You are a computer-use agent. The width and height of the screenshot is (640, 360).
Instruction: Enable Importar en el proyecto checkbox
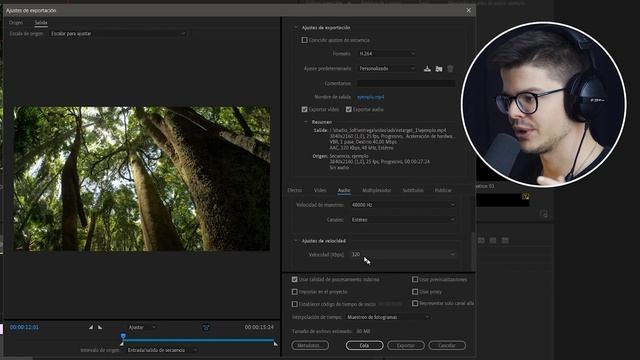coord(294,292)
